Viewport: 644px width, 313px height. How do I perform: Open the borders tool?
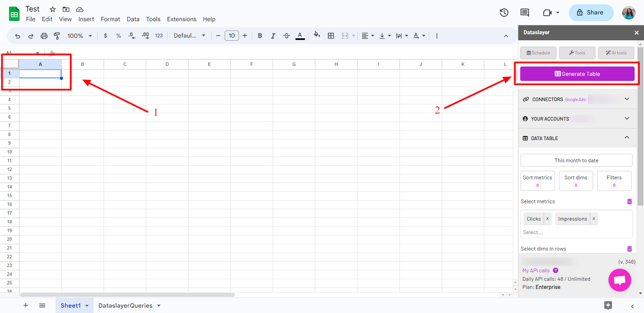point(331,36)
